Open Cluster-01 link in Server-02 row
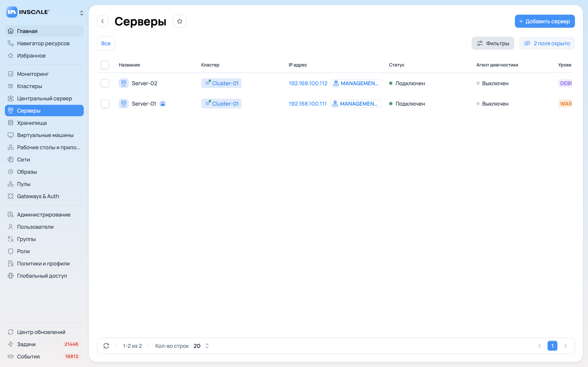Screen dimensions: 588x367 point(221,83)
